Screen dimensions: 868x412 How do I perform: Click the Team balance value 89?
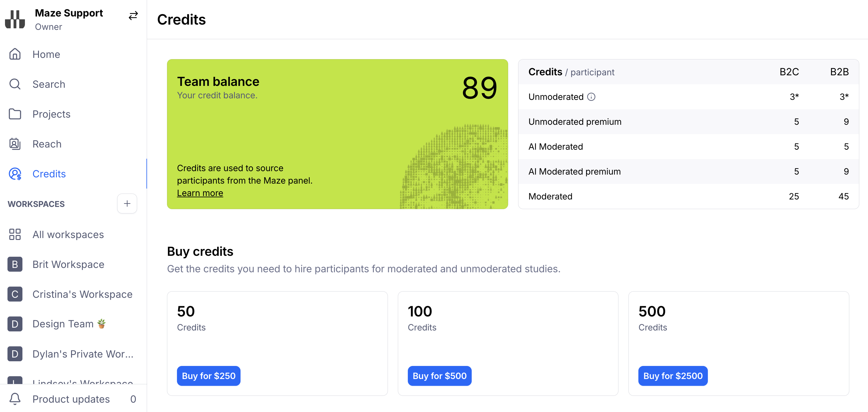pyautogui.click(x=479, y=88)
